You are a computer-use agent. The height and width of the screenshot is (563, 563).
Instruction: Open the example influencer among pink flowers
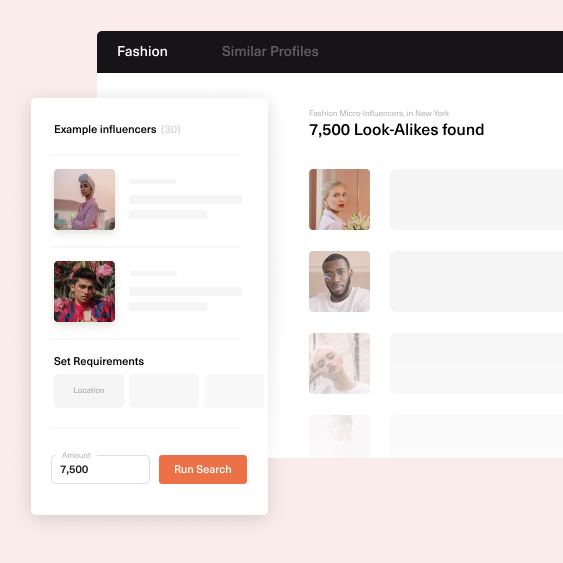pos(84,291)
